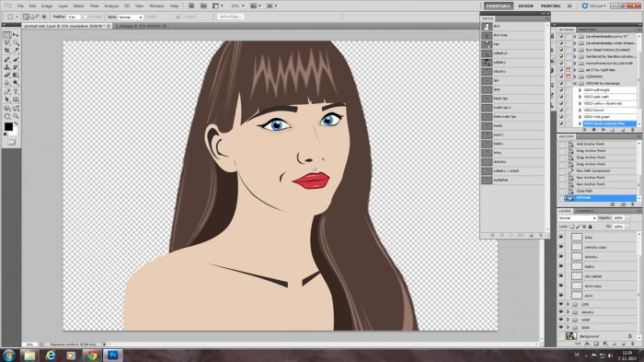Click the Refine Edge button

(231, 17)
